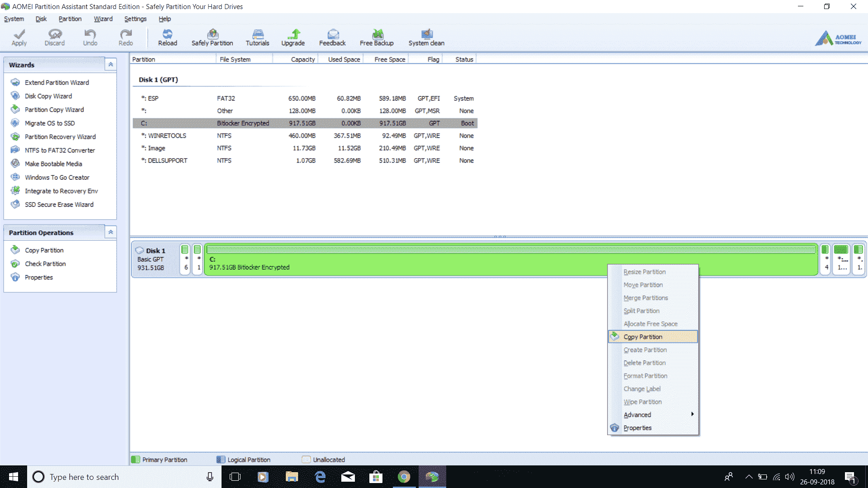Image resolution: width=868 pixels, height=488 pixels.
Task: Open System clean tool
Action: point(426,37)
